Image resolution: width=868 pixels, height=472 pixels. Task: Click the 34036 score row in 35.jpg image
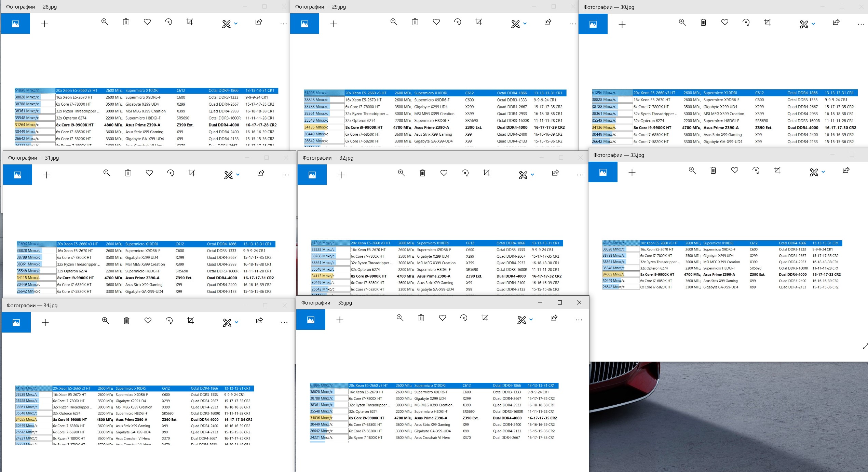tap(321, 418)
